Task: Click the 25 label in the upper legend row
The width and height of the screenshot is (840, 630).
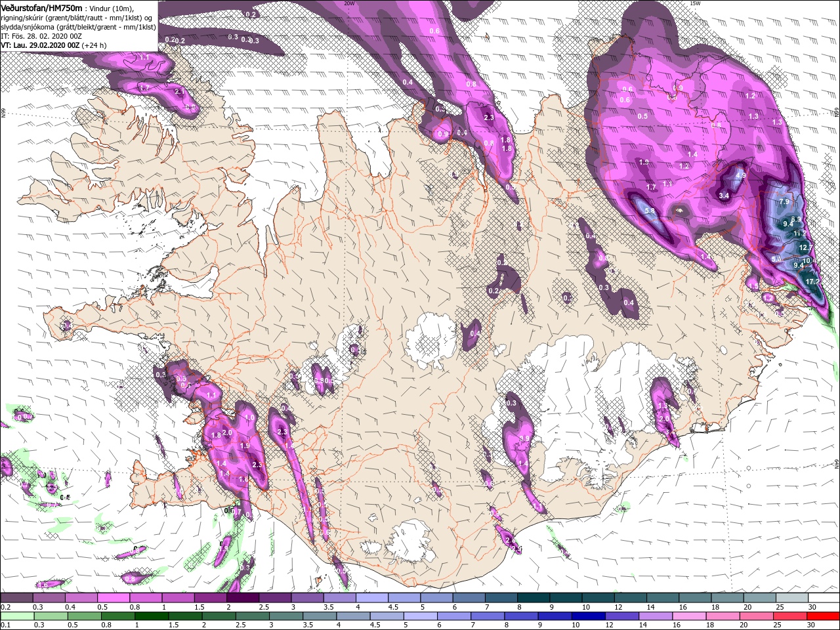Action: 779,607
